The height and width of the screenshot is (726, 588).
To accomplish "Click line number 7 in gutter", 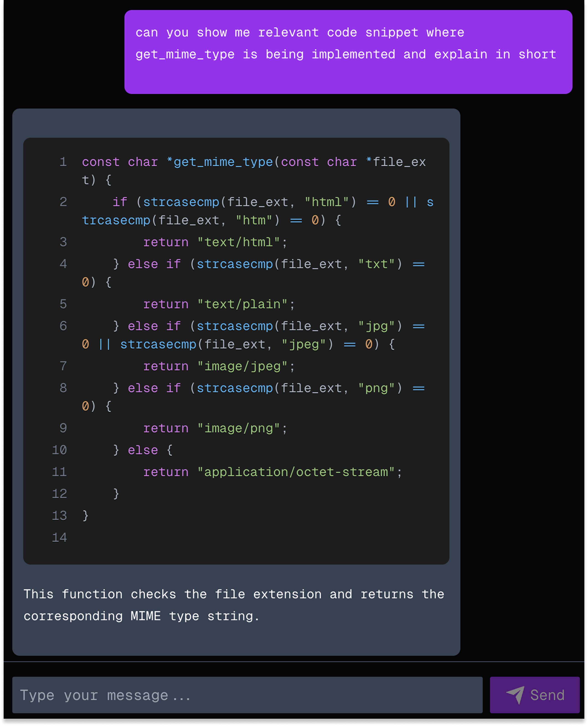I will coord(63,366).
